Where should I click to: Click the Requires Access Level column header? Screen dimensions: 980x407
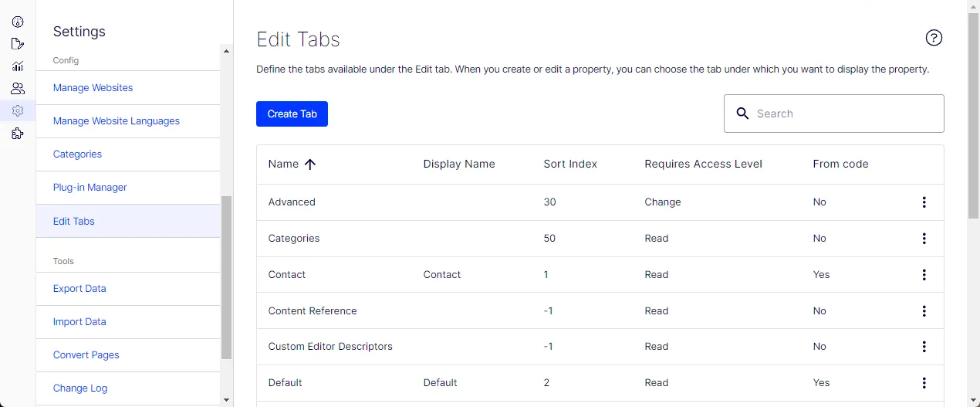[x=703, y=164]
